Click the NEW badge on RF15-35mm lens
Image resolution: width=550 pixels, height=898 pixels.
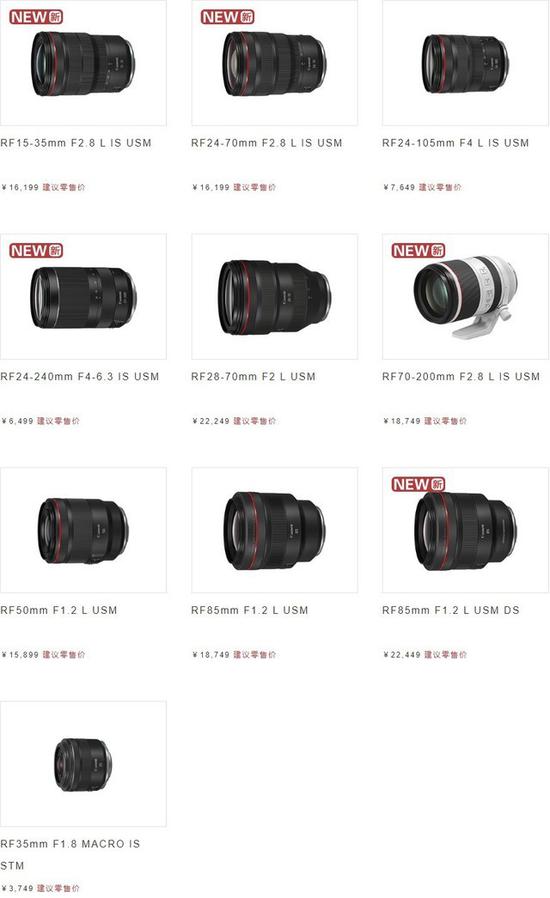coord(36,17)
